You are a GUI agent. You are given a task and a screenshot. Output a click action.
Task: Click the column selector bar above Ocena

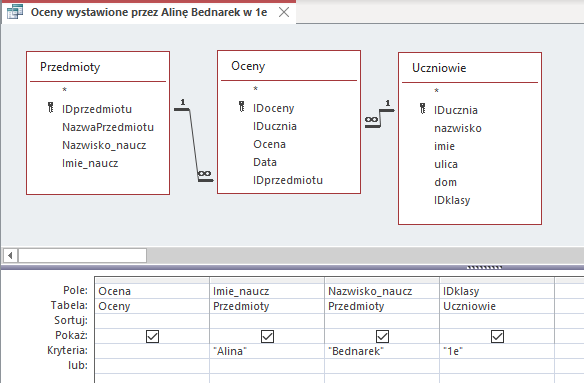pos(152,280)
